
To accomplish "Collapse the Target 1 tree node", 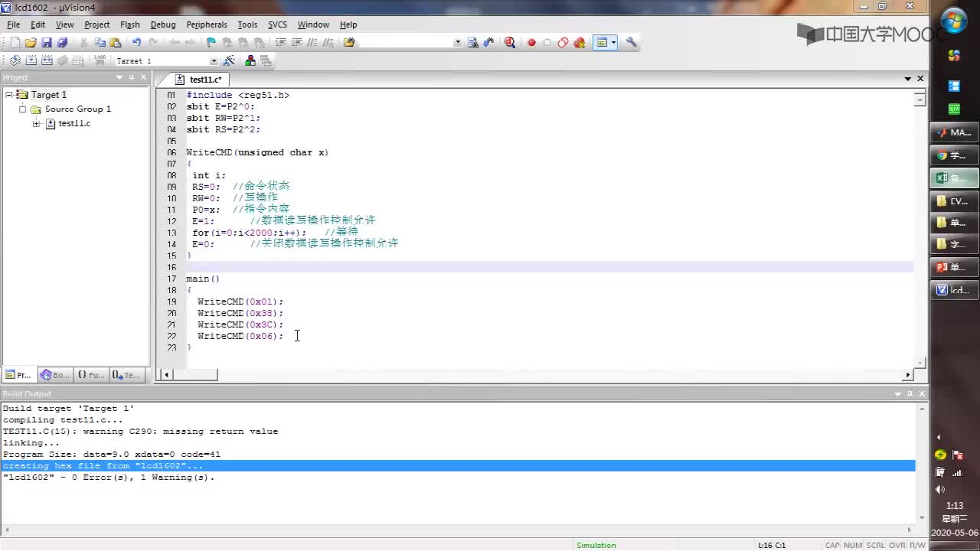I will coord(8,94).
